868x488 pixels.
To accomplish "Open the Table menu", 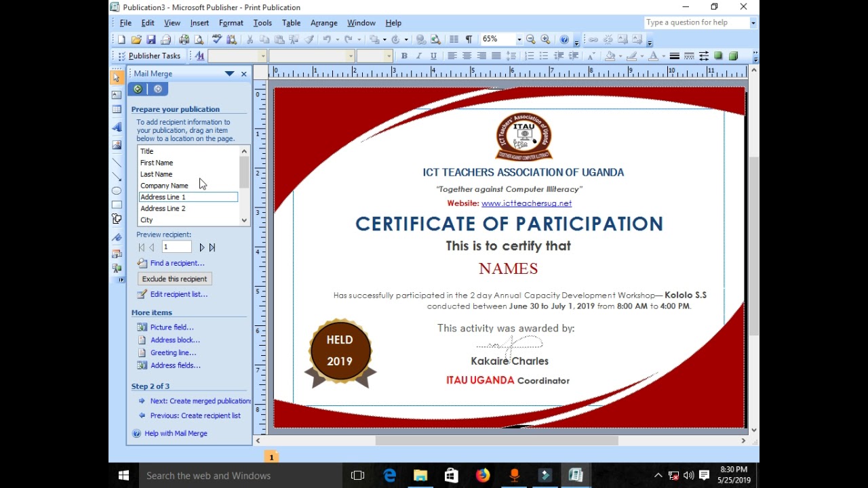I will 291,23.
